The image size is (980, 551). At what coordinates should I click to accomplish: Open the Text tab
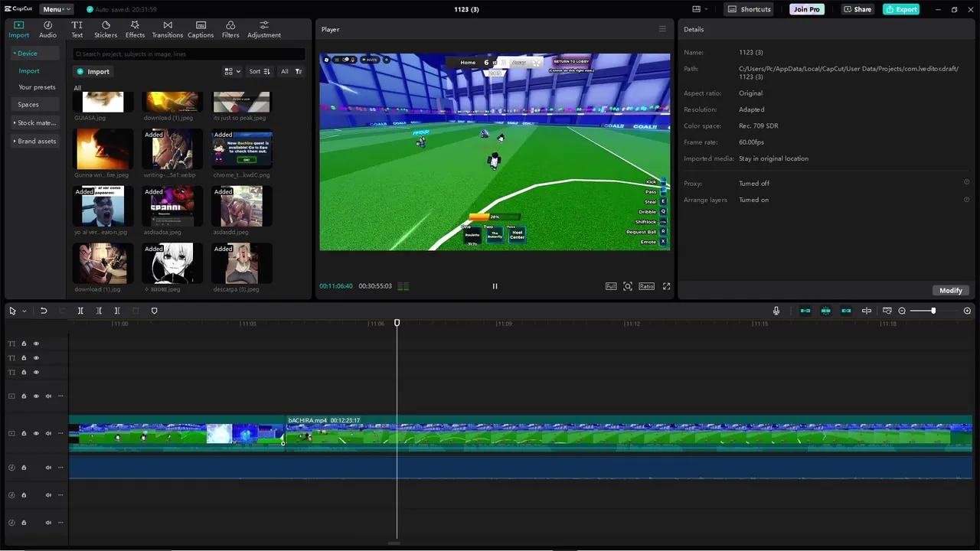click(x=77, y=29)
